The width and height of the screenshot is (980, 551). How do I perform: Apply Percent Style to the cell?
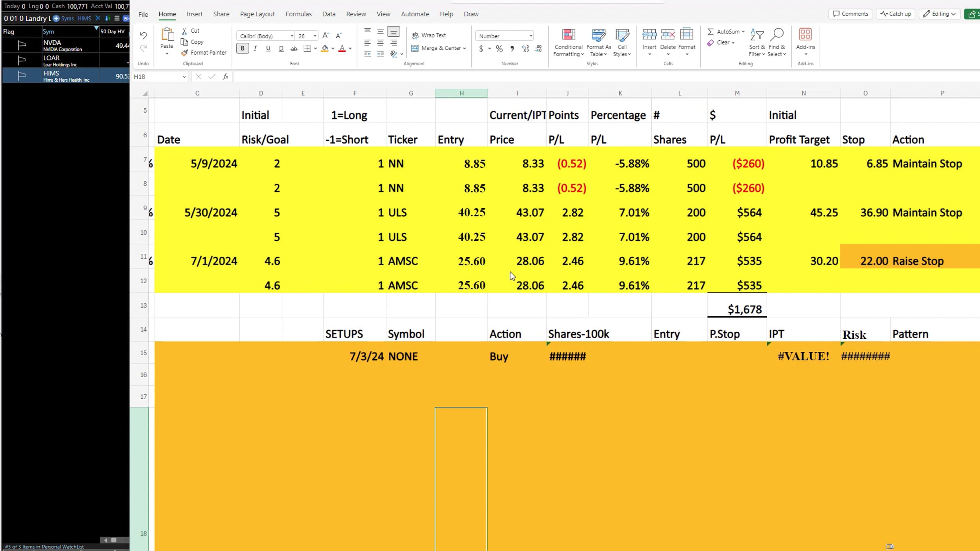click(x=499, y=49)
